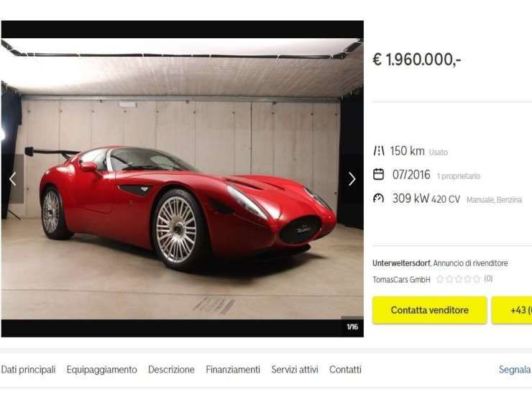Image resolution: width=532 pixels, height=400 pixels.
Task: Click the third rating star for TomasCars
Action: 459,279
